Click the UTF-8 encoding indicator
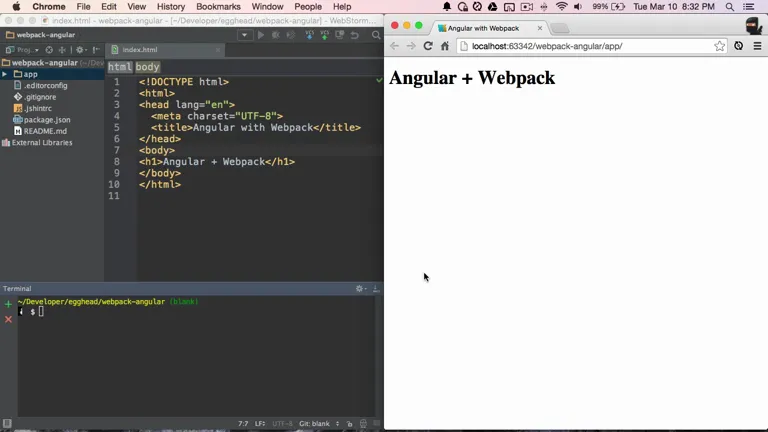The height and width of the screenshot is (432, 768). click(x=282, y=424)
